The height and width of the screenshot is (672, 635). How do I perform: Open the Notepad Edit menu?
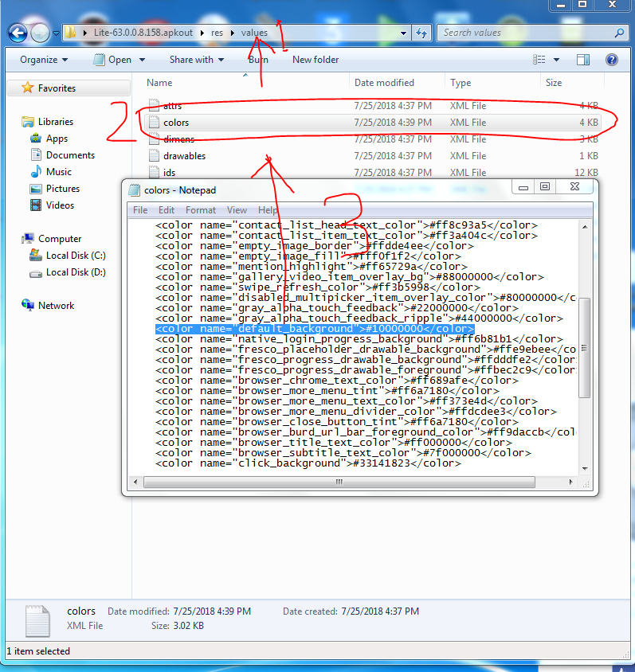coord(167,210)
